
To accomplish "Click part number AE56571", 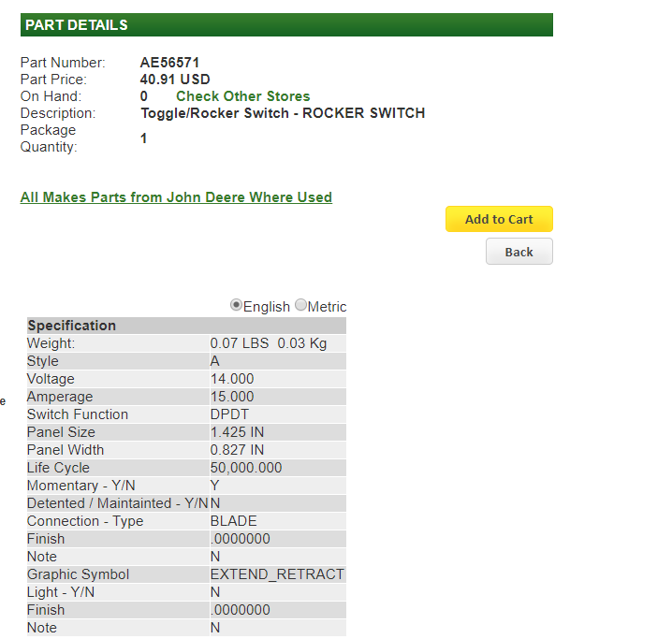I will (x=169, y=63).
